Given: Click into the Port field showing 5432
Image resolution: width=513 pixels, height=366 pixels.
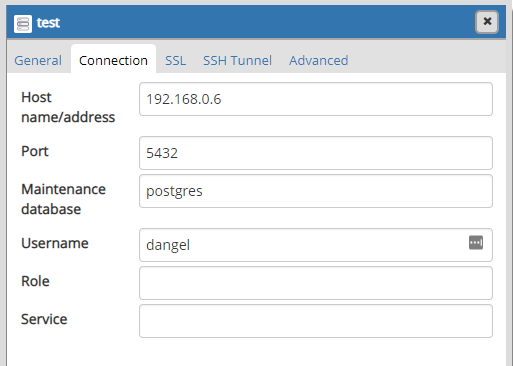Looking at the screenshot, I should tap(316, 153).
